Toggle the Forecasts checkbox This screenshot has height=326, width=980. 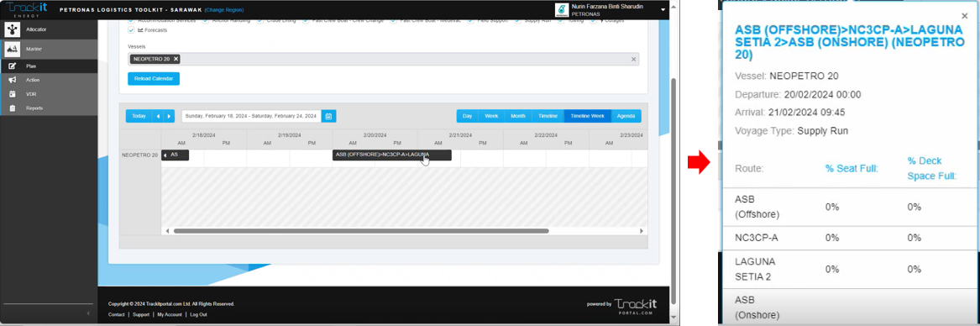pyautogui.click(x=131, y=30)
